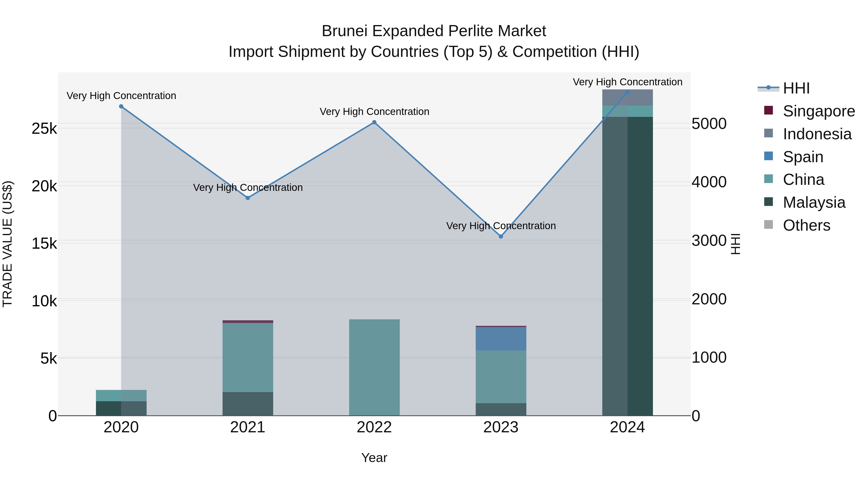Click the Singapore sliver atop 2021 bar

[248, 322]
